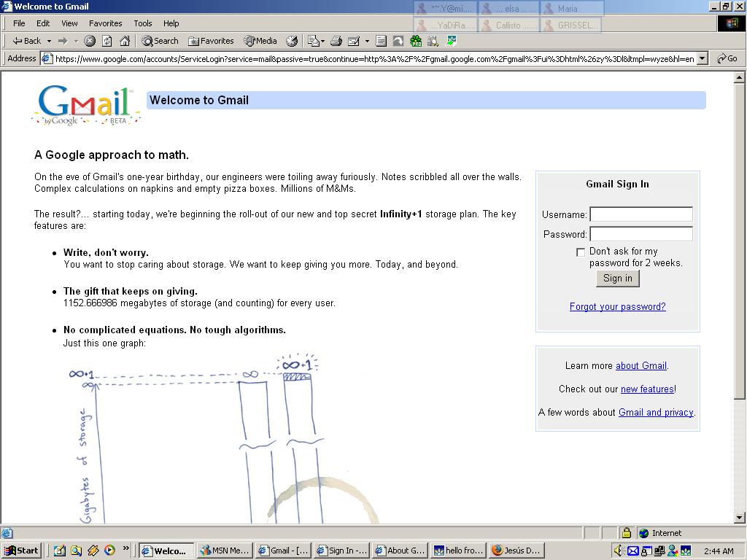The image size is (747, 560).
Task: Click the Username input field
Action: [641, 214]
